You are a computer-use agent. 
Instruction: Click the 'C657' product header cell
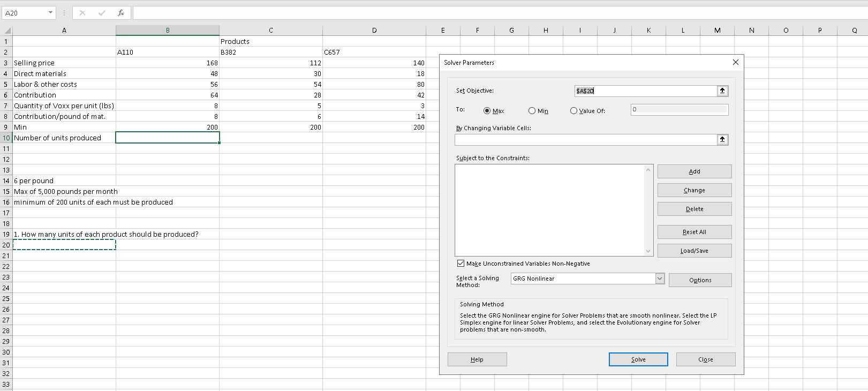coord(374,52)
